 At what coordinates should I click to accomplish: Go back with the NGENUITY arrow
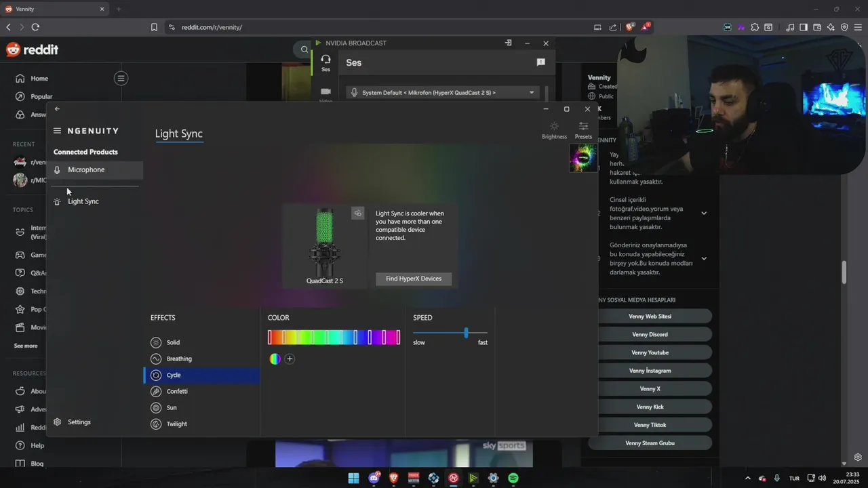click(57, 109)
